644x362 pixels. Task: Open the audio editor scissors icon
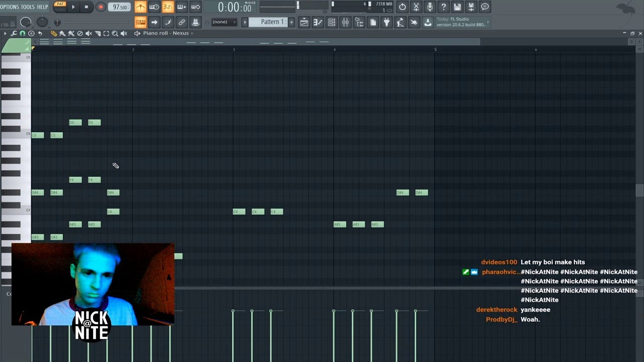point(416,7)
